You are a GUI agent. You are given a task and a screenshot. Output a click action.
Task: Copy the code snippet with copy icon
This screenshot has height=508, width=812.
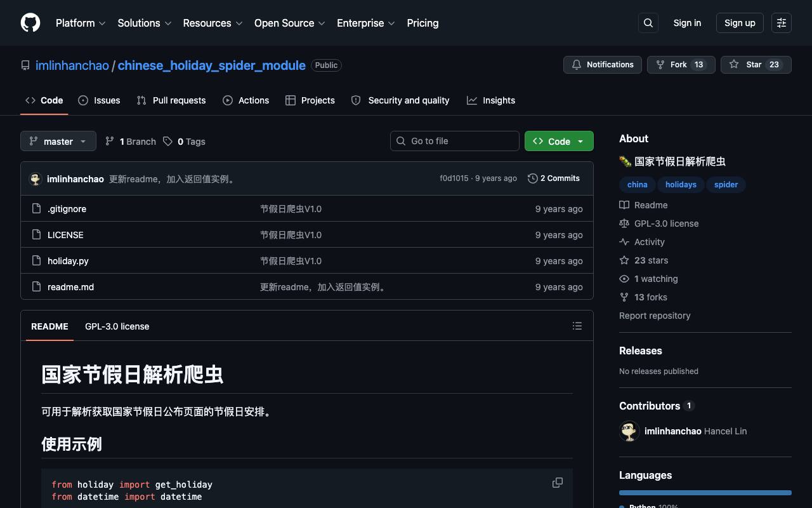coord(558,483)
